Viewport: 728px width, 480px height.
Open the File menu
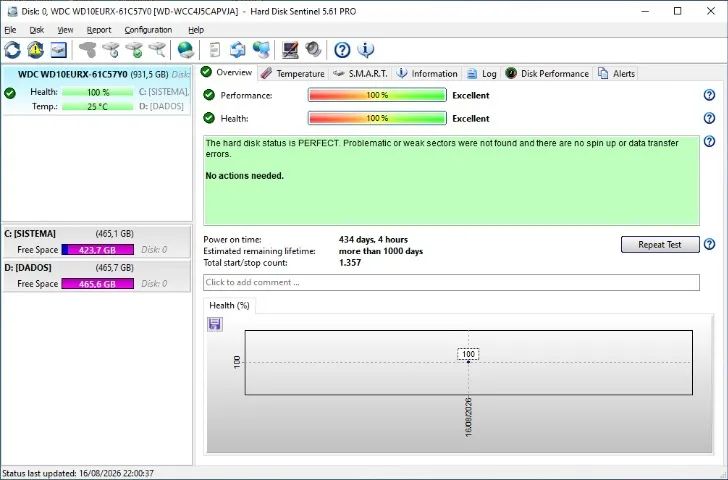pyautogui.click(x=10, y=30)
